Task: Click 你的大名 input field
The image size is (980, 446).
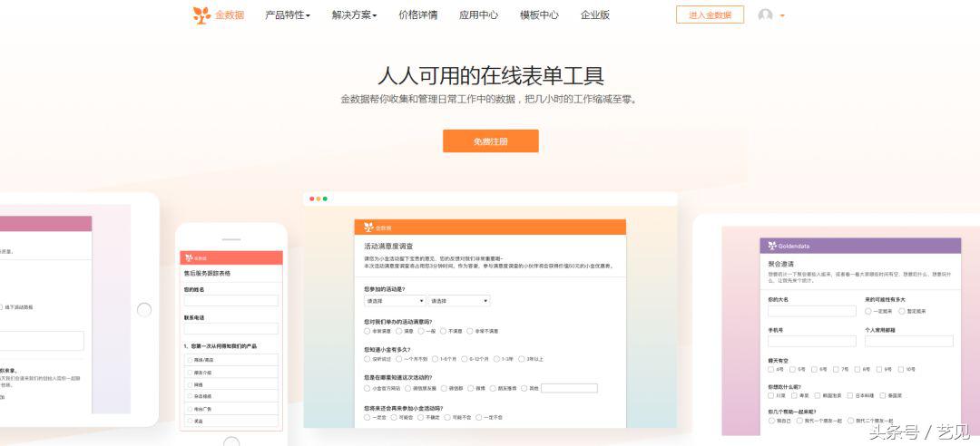Action: 812,311
